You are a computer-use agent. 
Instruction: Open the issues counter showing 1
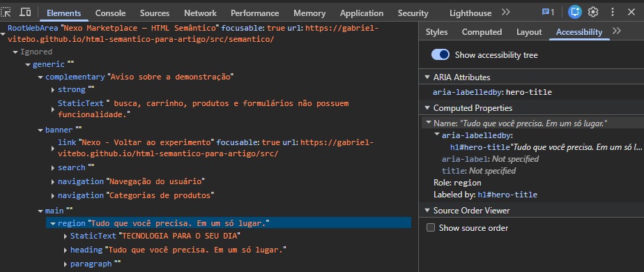tap(548, 13)
